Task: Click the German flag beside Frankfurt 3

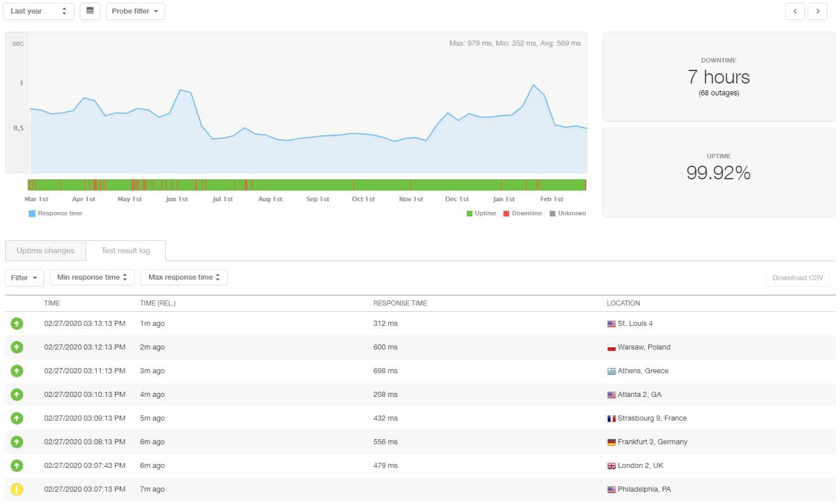Action: tap(611, 443)
